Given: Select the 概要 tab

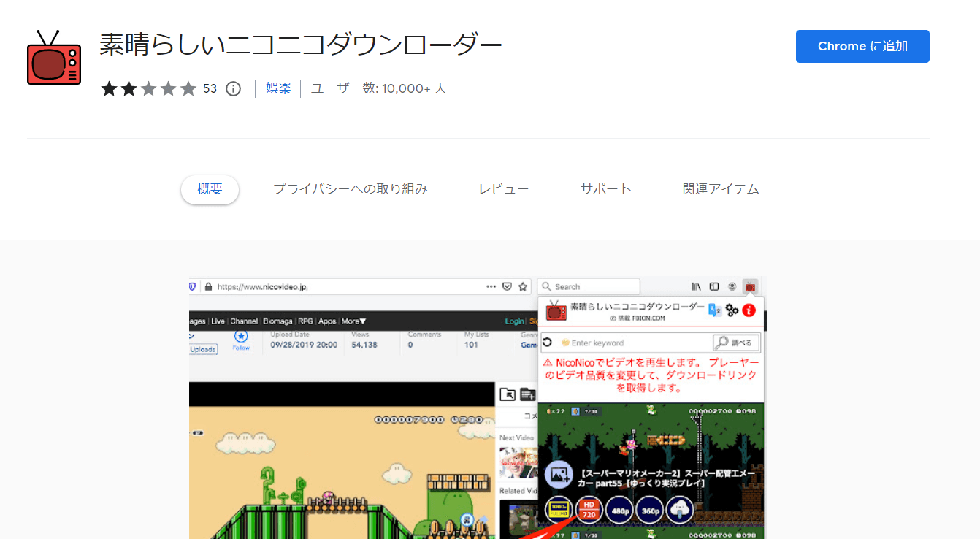Looking at the screenshot, I should click(x=210, y=189).
